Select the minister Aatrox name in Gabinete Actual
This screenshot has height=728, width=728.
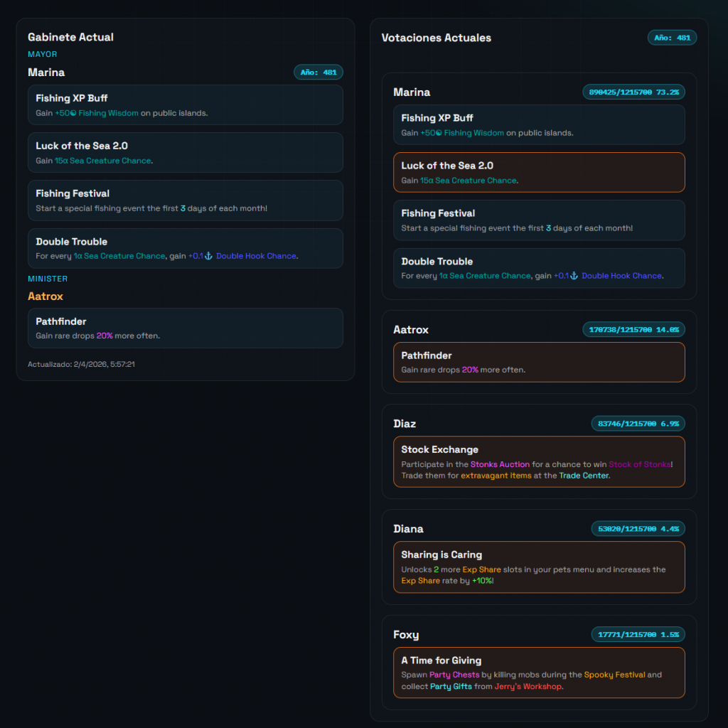tap(45, 296)
